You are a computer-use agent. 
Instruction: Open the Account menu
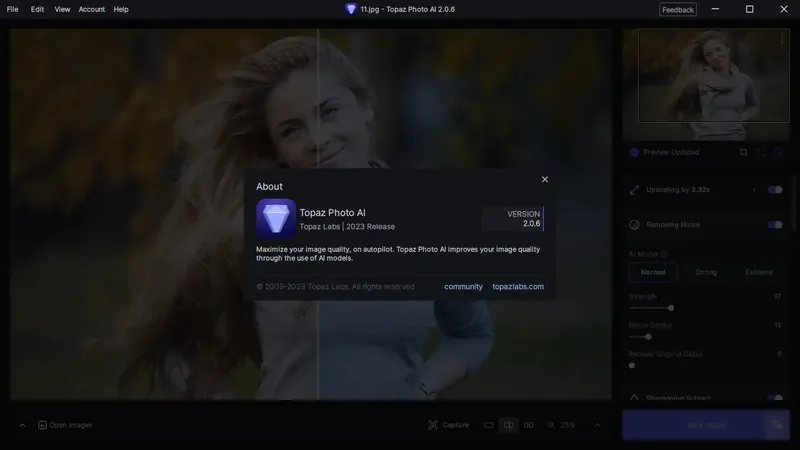(92, 9)
